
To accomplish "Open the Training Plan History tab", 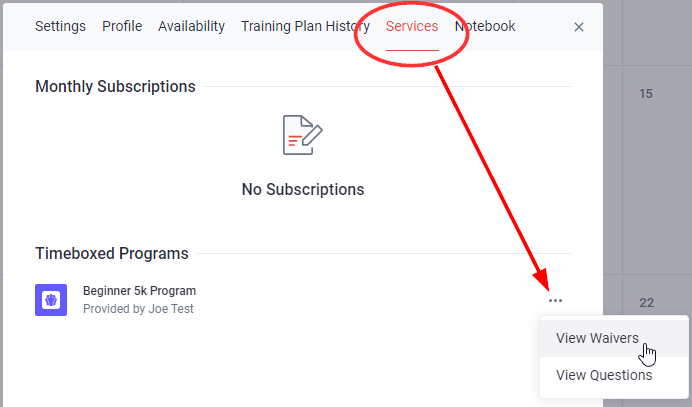I will (x=305, y=26).
